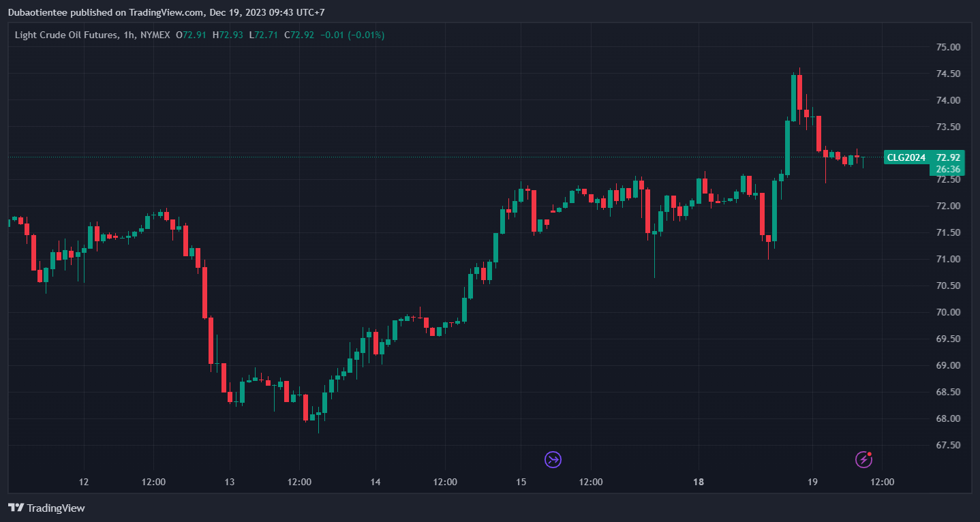The image size is (980, 522).
Task: Click the purple contract rollover marker icon
Action: click(553, 459)
